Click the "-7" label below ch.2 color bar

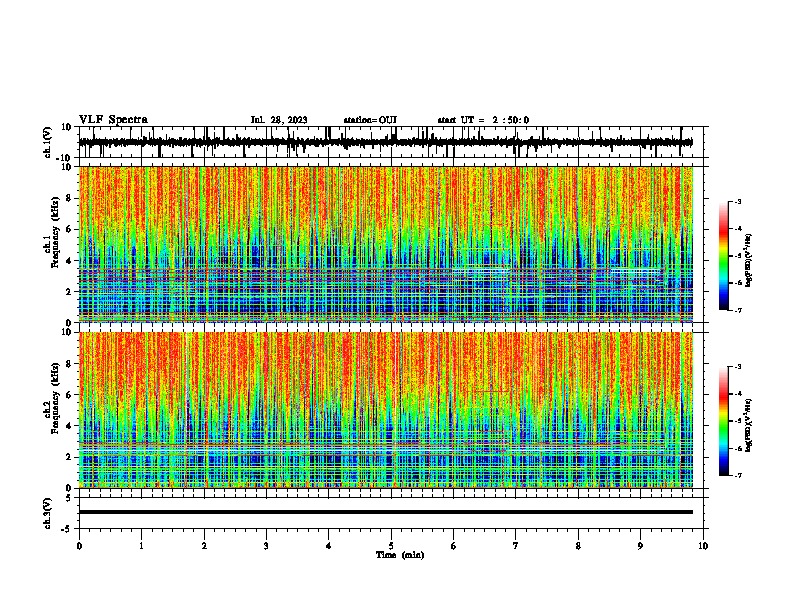coord(737,475)
